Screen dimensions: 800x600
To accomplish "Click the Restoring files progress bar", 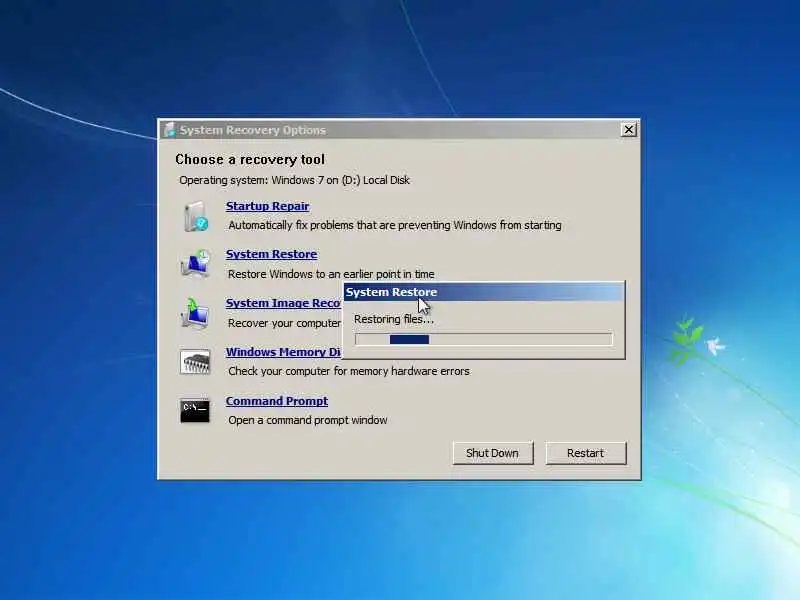I will point(484,339).
